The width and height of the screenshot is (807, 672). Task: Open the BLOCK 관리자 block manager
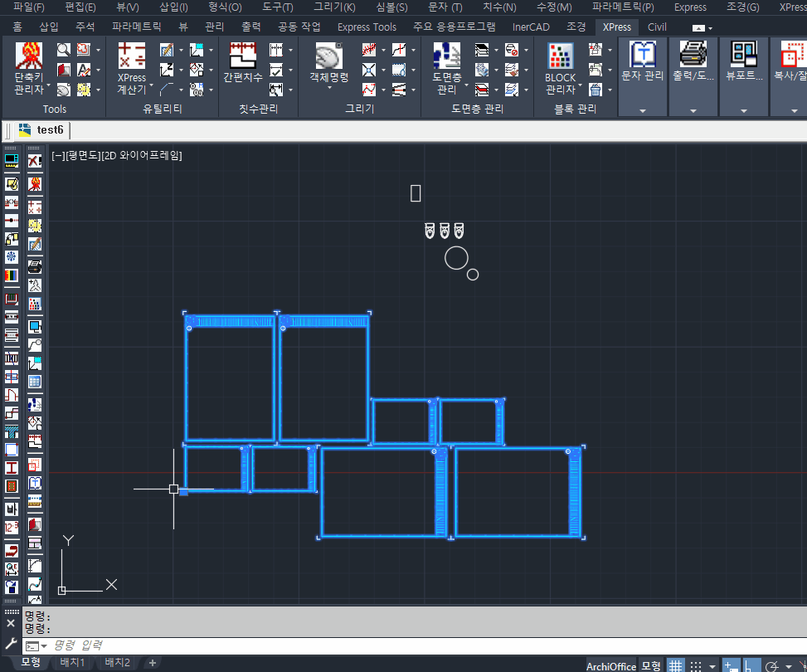(x=560, y=68)
